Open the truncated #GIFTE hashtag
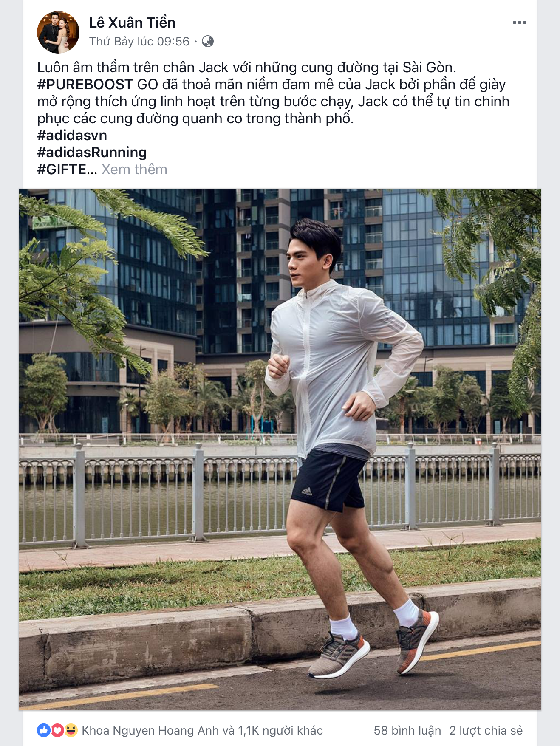Screen dimensions: 560x746 pyautogui.click(x=67, y=170)
